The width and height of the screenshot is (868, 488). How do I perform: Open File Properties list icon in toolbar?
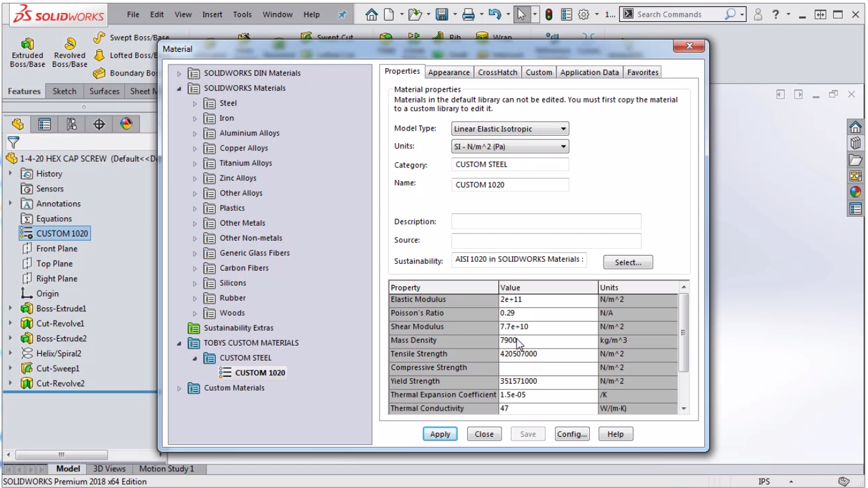coord(567,14)
